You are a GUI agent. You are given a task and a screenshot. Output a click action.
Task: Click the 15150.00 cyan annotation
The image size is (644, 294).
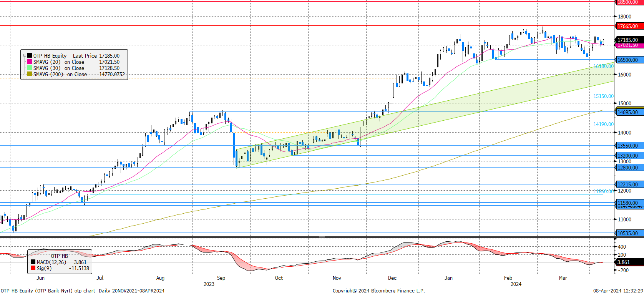tap(603, 96)
